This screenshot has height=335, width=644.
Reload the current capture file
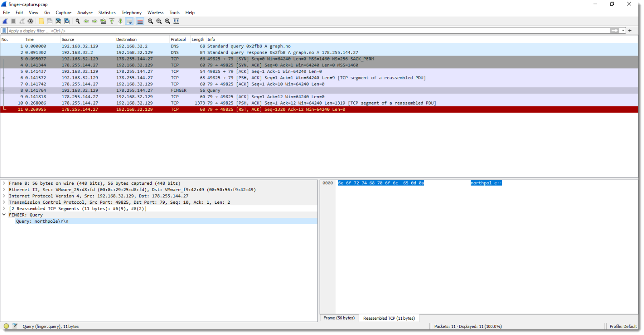tap(67, 21)
